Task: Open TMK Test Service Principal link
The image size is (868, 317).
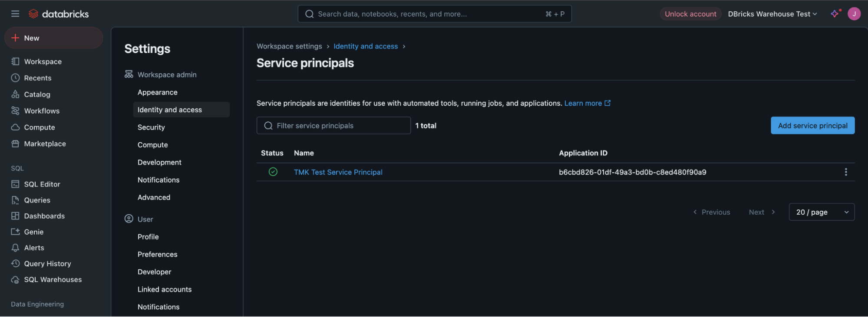Action: [338, 172]
